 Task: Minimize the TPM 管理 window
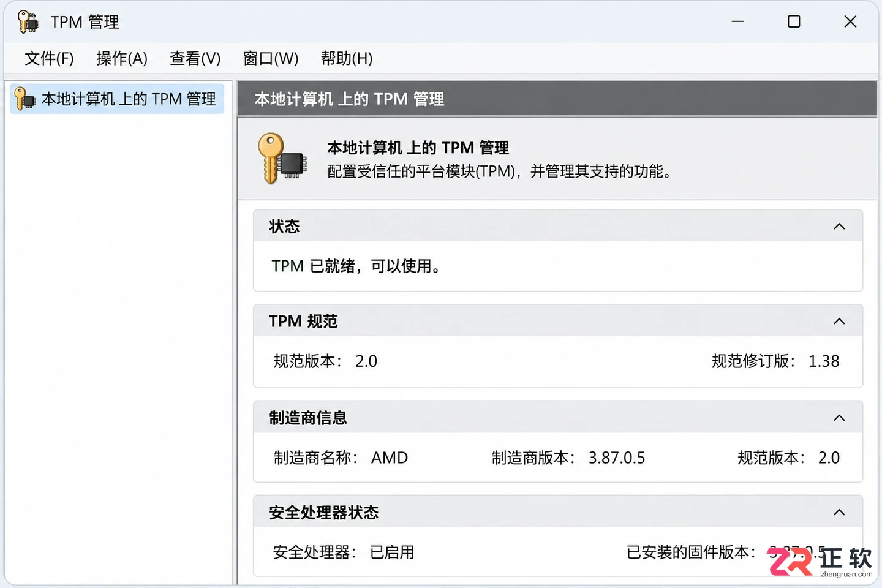click(737, 22)
